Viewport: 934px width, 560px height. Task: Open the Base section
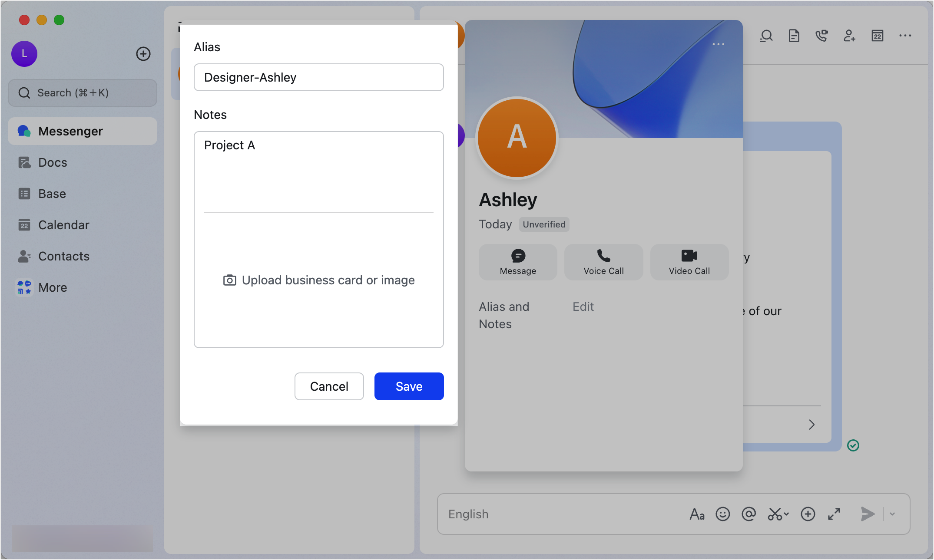coord(52,194)
